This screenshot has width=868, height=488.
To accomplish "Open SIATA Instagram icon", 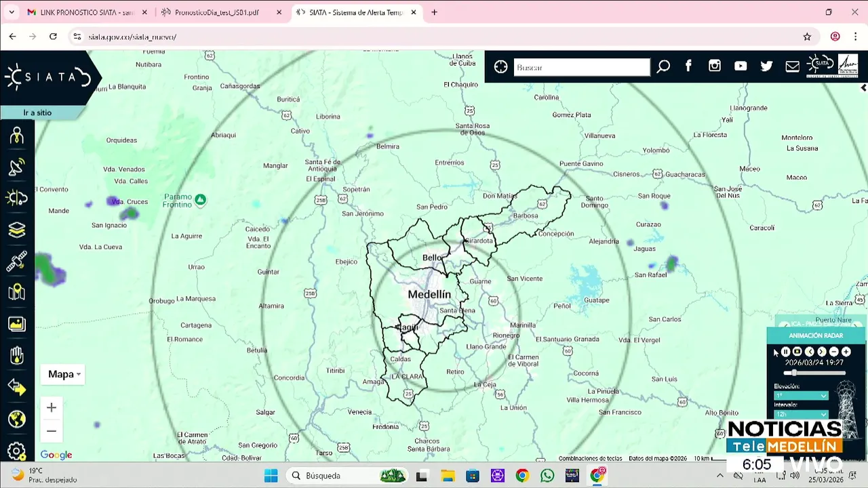I will 715,66.
